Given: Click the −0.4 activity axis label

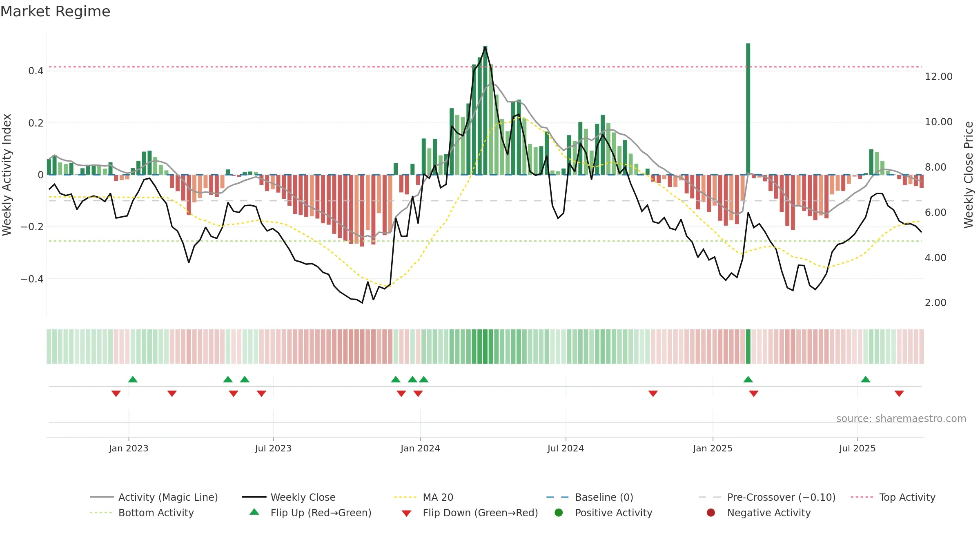Looking at the screenshot, I should [x=32, y=279].
